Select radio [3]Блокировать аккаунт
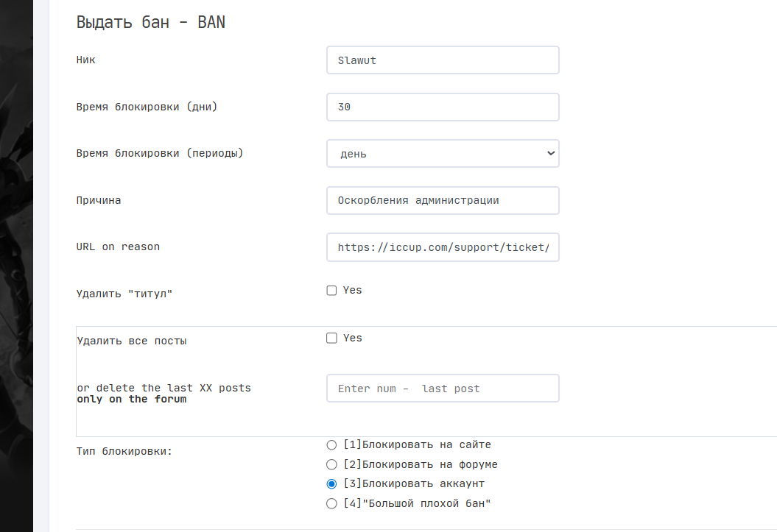Screen dimensions: 777x532 tap(331, 484)
